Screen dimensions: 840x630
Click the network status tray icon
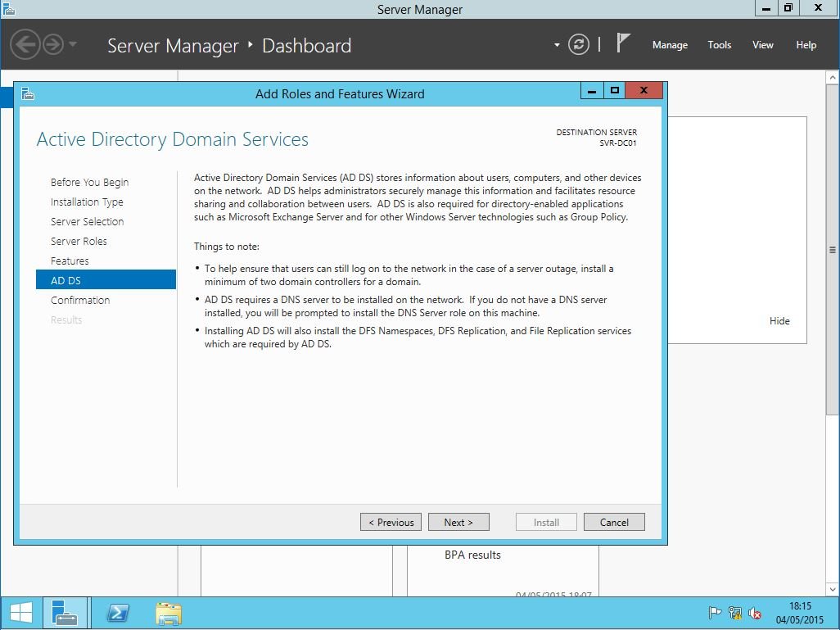click(x=735, y=613)
